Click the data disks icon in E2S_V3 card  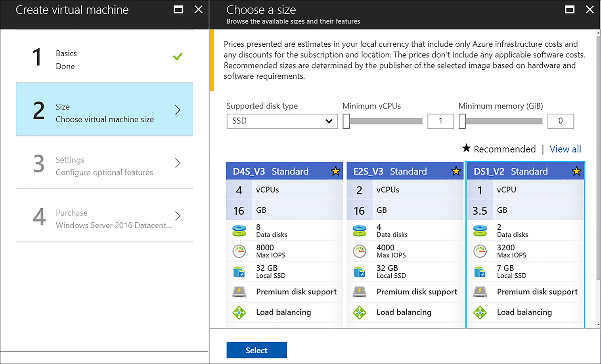click(x=360, y=231)
